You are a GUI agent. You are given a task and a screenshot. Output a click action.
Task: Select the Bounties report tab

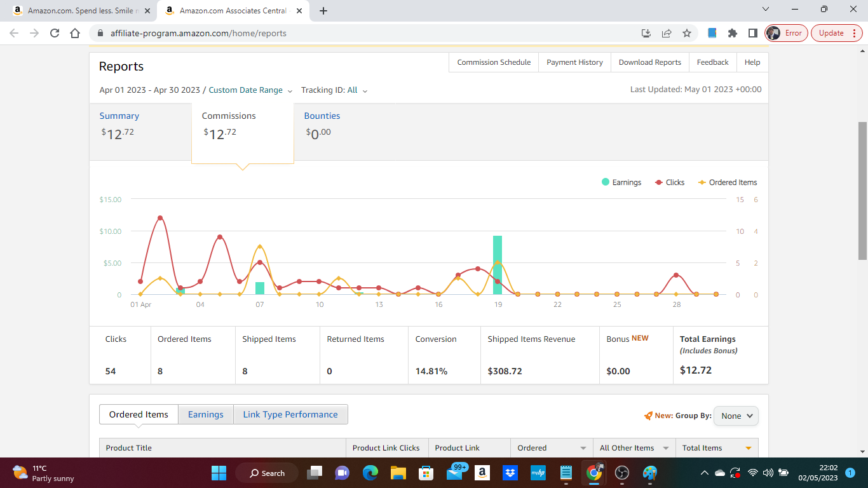pyautogui.click(x=322, y=125)
